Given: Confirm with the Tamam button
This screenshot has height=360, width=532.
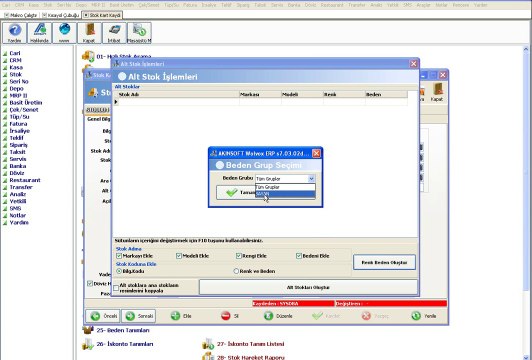Looking at the screenshot, I should pos(235,192).
